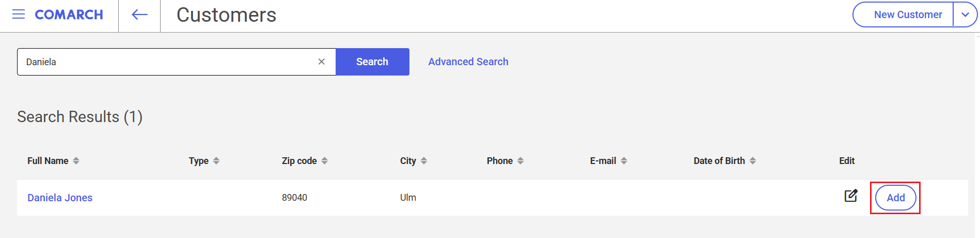Sort results by E-mail column arrows
This screenshot has height=238, width=980.
(x=624, y=161)
